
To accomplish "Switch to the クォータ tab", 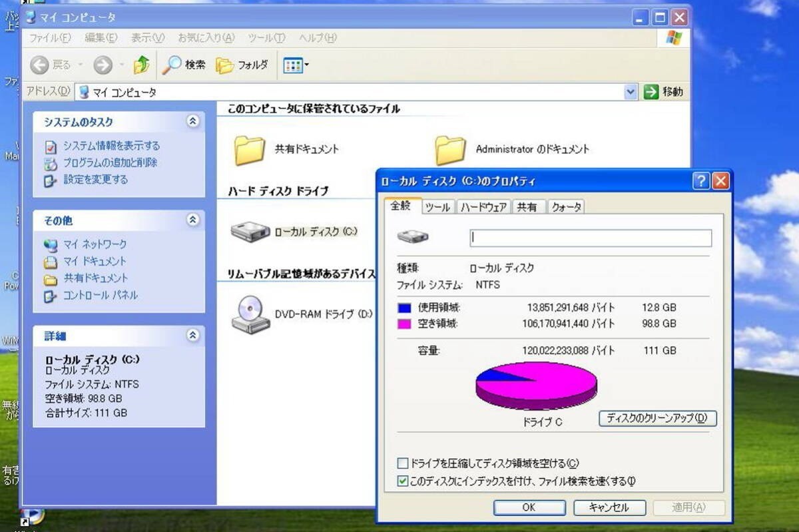I will pos(567,207).
